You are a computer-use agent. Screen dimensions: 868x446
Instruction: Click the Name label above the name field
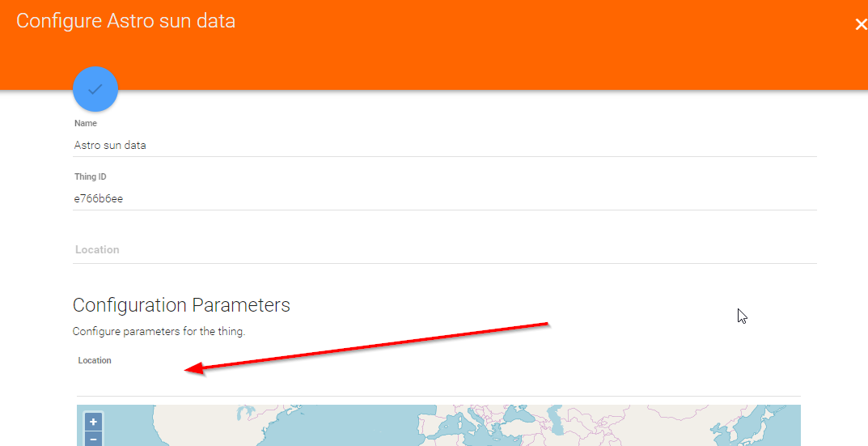(86, 124)
